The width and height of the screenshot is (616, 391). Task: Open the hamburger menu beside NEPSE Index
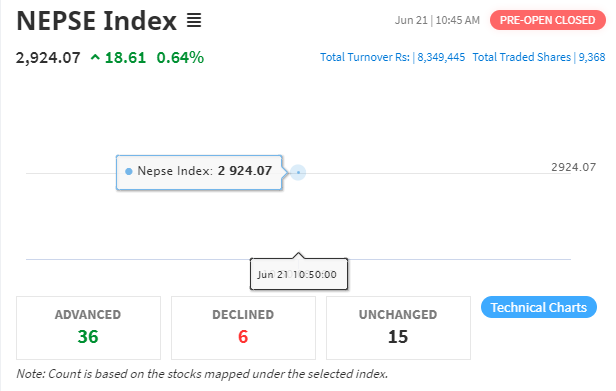pos(194,20)
